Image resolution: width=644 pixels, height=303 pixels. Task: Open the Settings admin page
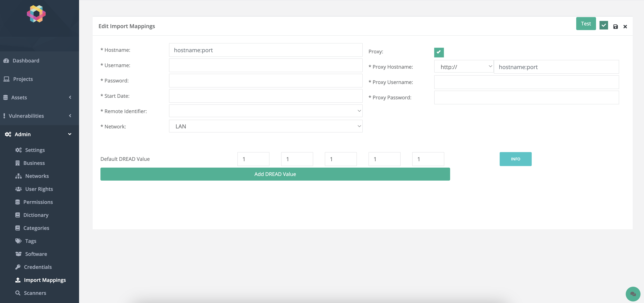(35, 150)
